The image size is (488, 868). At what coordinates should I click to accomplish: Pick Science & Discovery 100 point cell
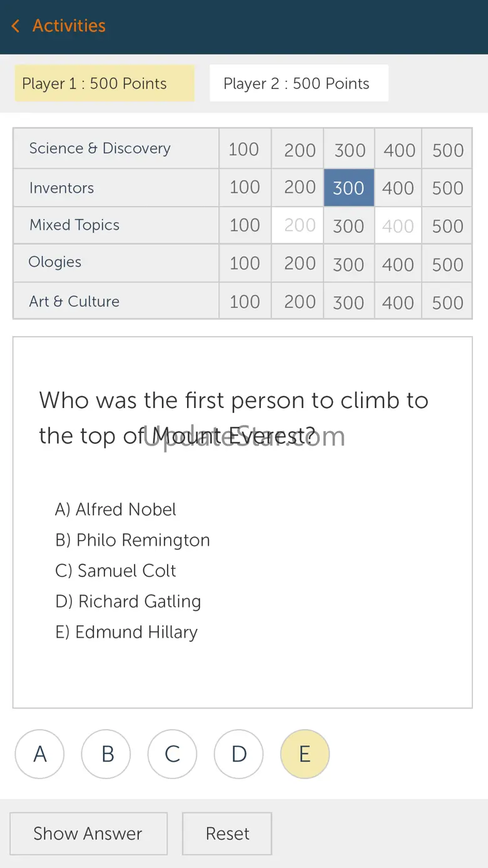point(245,149)
